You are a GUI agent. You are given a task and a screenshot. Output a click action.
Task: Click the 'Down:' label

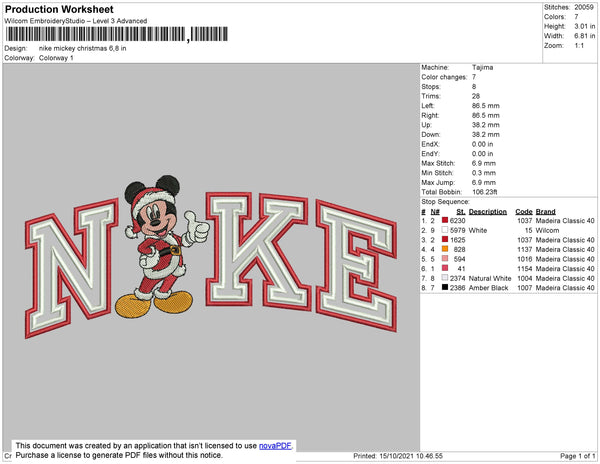pos(431,134)
